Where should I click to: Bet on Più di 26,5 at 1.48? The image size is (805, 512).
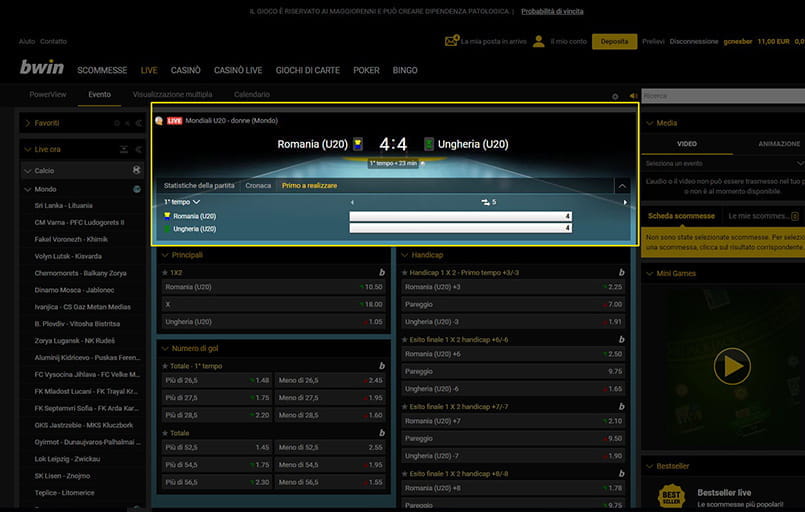(x=217, y=381)
